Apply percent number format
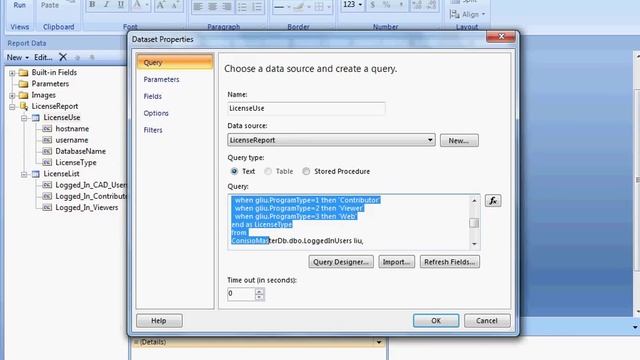This screenshot has height=360, width=640. click(386, 5)
